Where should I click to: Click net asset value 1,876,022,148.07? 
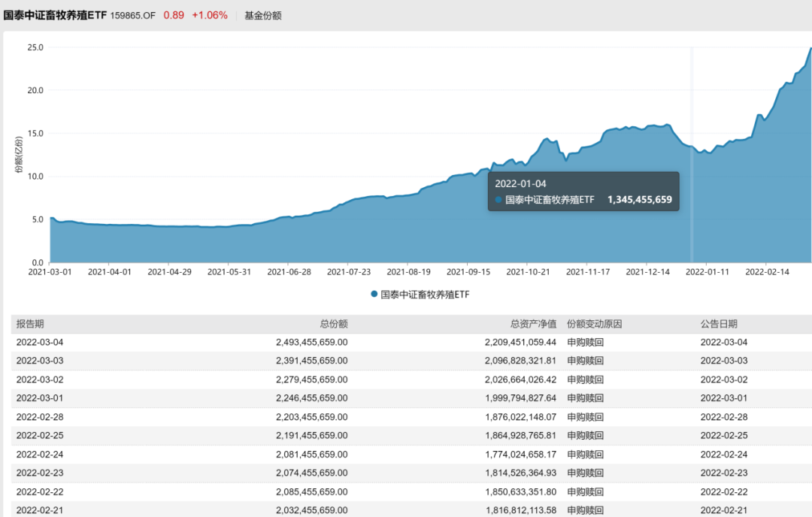[520, 416]
